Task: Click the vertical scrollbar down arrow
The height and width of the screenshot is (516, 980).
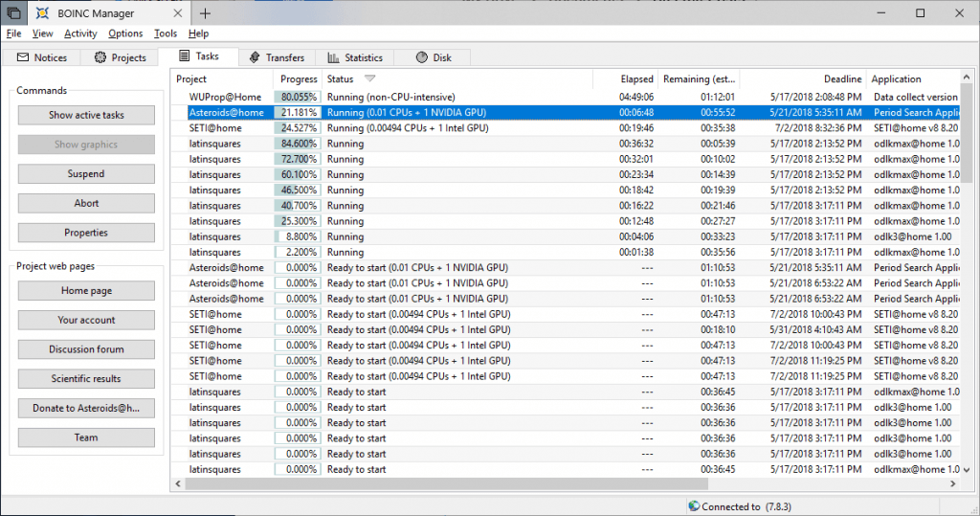Action: 967,469
